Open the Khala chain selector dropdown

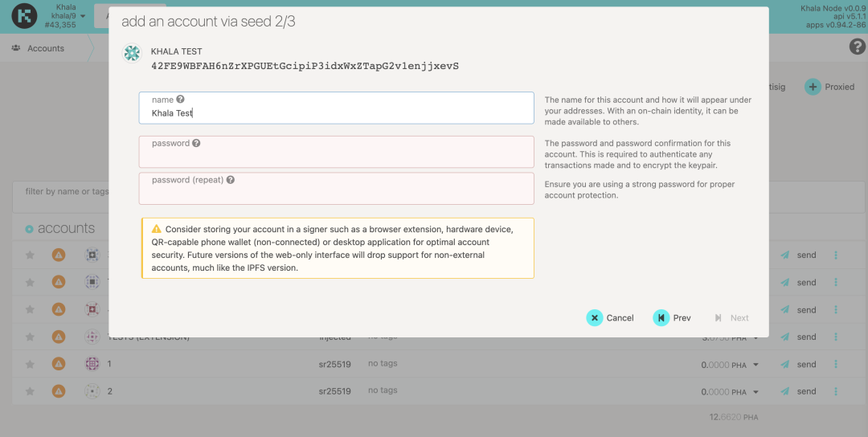coord(66,16)
